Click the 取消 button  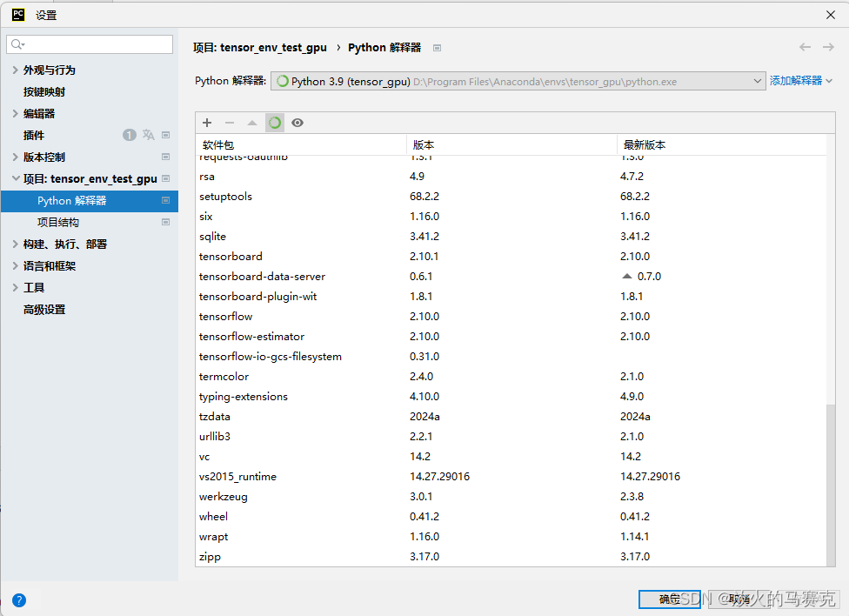point(739,599)
